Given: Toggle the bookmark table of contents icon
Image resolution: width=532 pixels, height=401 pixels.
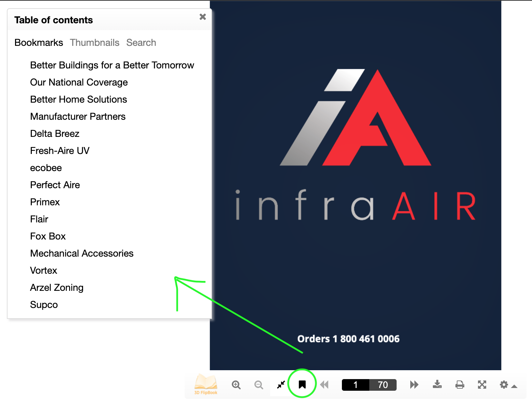Looking at the screenshot, I should [x=302, y=385].
